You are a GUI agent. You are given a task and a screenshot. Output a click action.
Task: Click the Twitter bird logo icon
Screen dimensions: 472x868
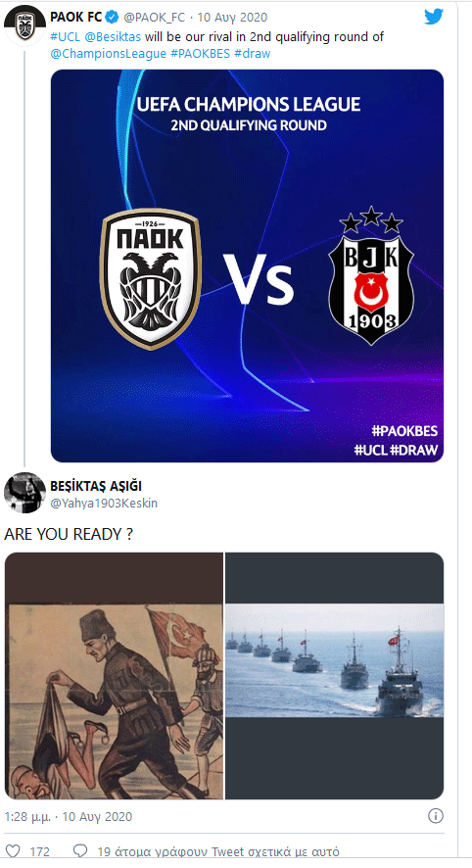click(x=434, y=17)
